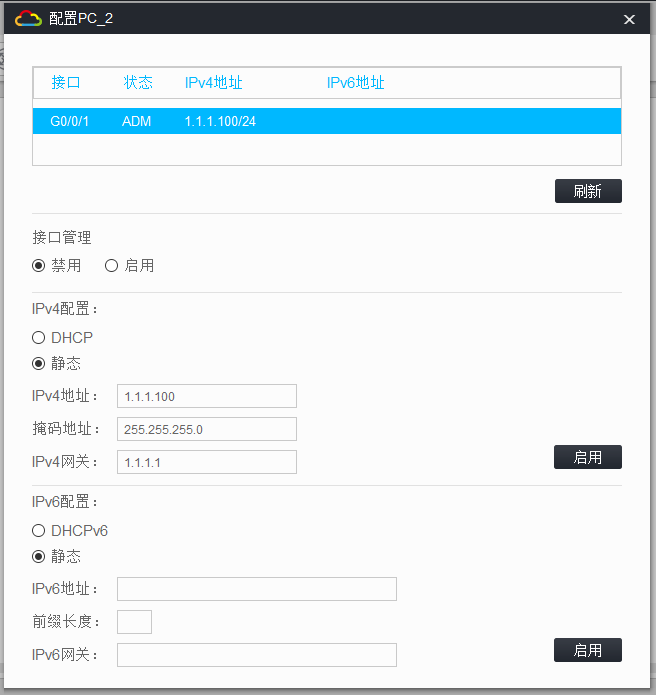656x695 pixels.
Task: Select the 禁用 radio under 接口管理
Action: [x=39, y=266]
